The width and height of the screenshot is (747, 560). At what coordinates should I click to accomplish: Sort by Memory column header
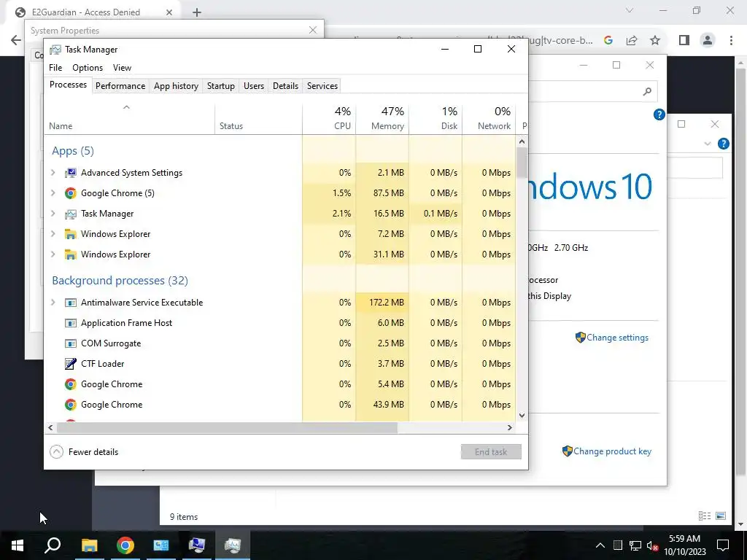click(x=382, y=118)
